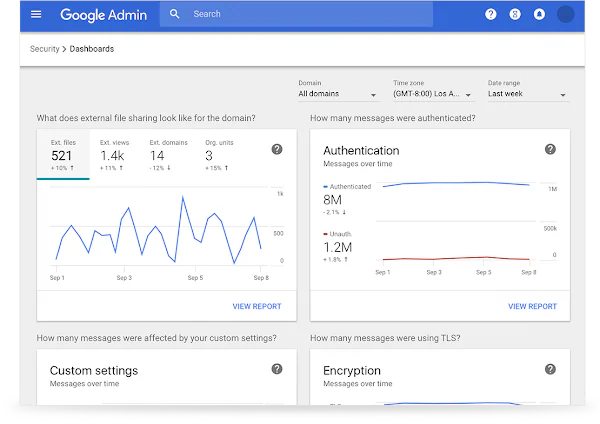Select the Ext. views tab
The height and width of the screenshot is (424, 600).
point(115,155)
